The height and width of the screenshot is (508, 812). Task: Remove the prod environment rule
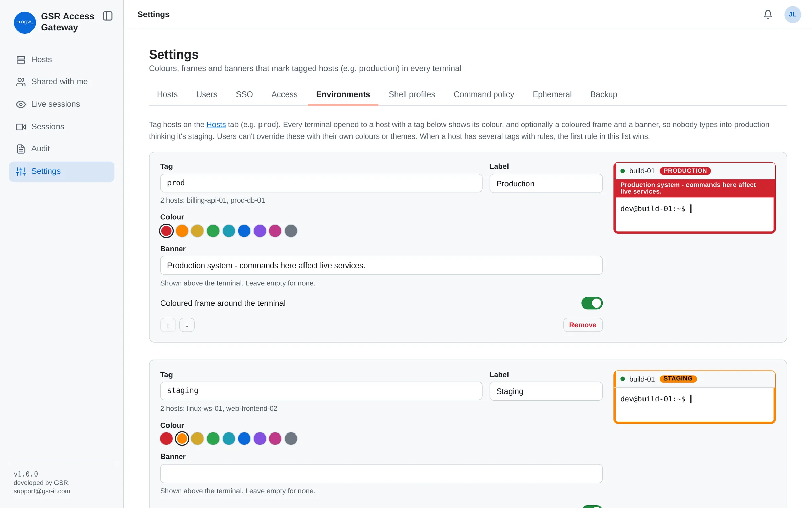pyautogui.click(x=583, y=325)
